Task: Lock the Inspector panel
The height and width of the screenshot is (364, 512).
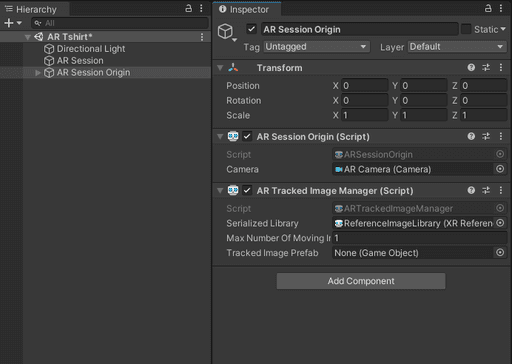Action: [x=488, y=9]
